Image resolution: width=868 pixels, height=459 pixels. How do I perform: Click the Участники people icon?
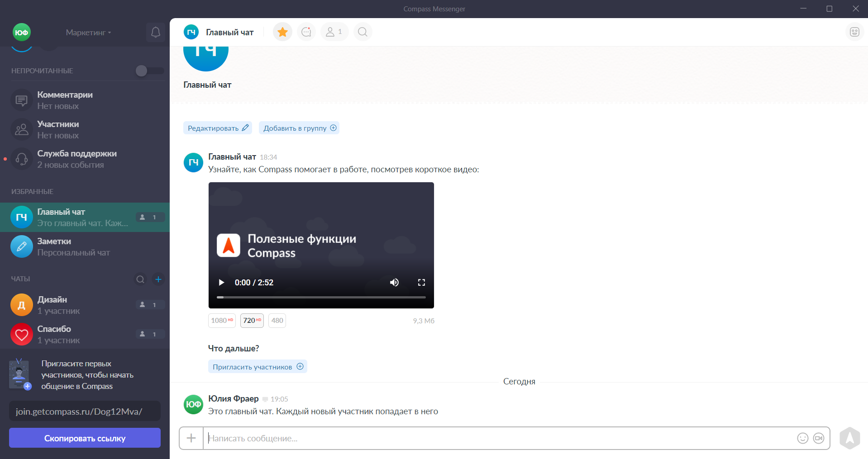[x=22, y=129]
